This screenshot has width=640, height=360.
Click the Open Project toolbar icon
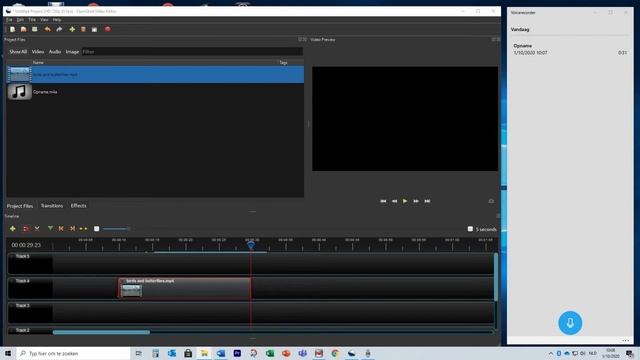pyautogui.click(x=24, y=29)
